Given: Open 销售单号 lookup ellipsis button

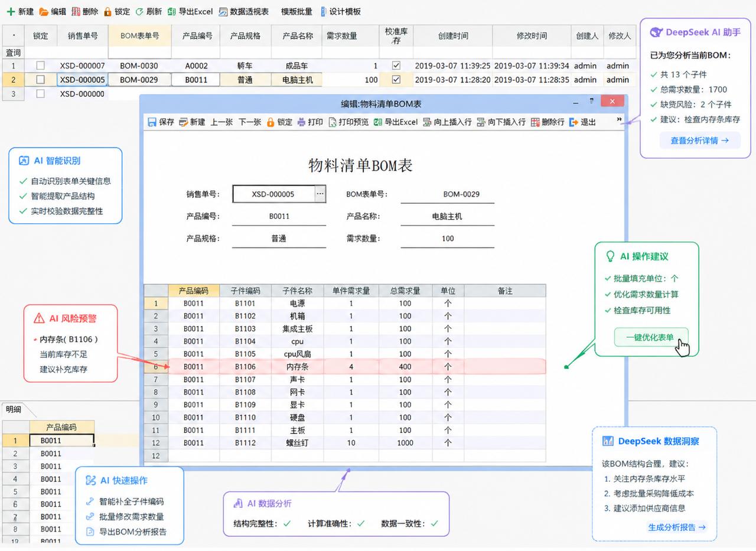Looking at the screenshot, I should pos(320,194).
